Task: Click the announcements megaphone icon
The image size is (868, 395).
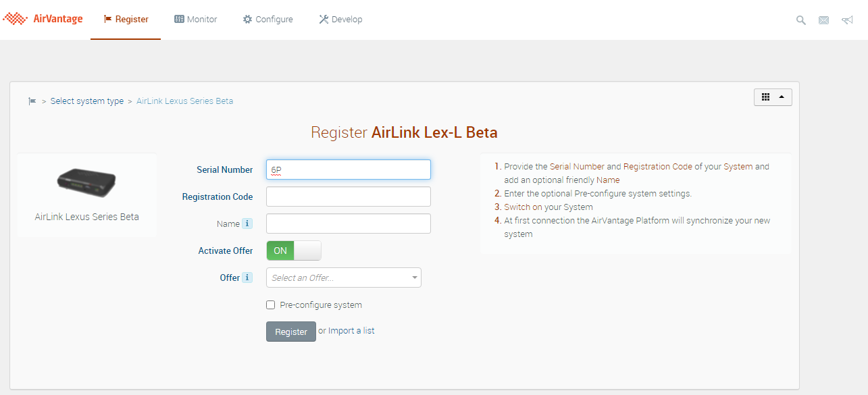Action: pyautogui.click(x=846, y=20)
